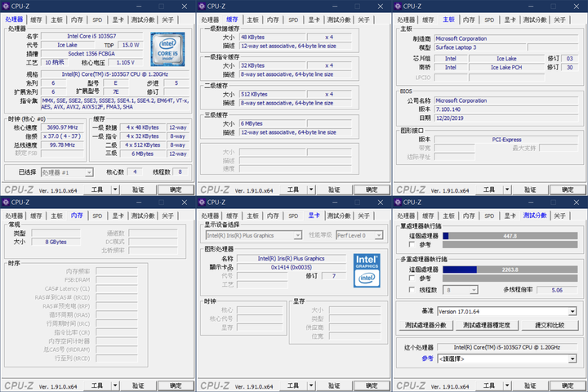Click the bus speed value 99.78 MHz
The height and width of the screenshot is (392, 588).
(x=62, y=145)
